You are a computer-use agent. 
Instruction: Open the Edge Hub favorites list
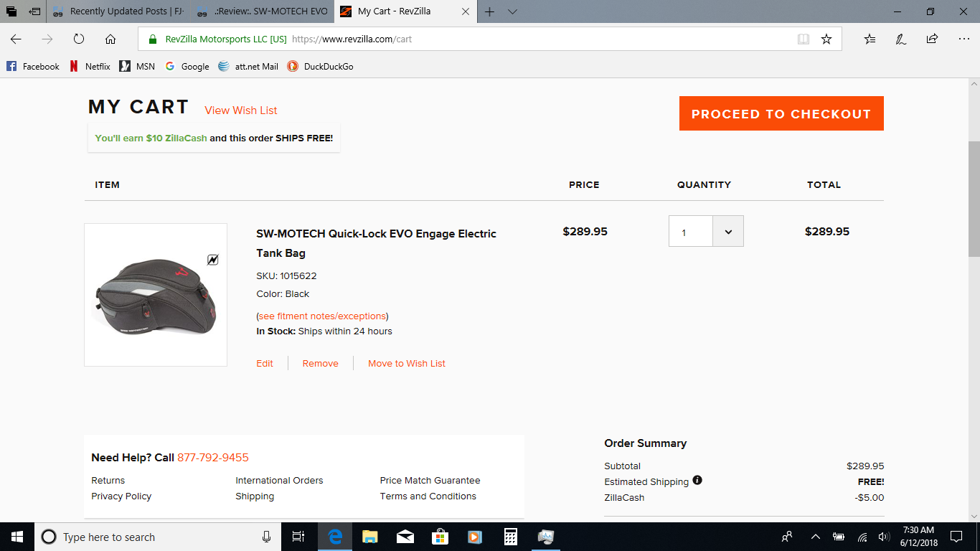point(870,39)
